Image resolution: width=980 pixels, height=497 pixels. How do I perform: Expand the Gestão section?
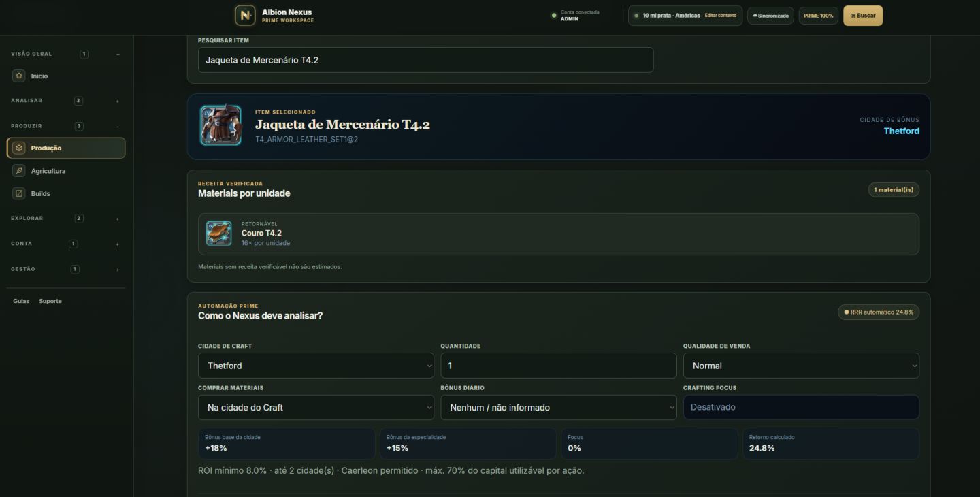(118, 269)
